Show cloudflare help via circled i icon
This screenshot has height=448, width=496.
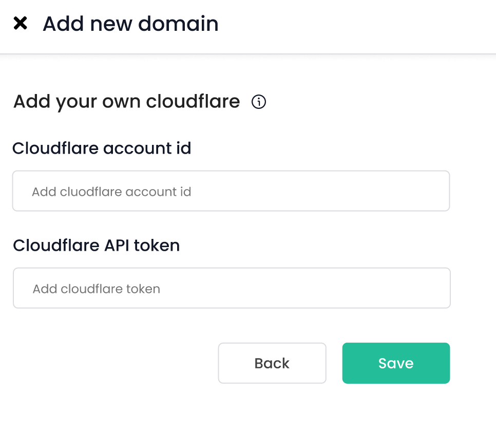click(259, 102)
